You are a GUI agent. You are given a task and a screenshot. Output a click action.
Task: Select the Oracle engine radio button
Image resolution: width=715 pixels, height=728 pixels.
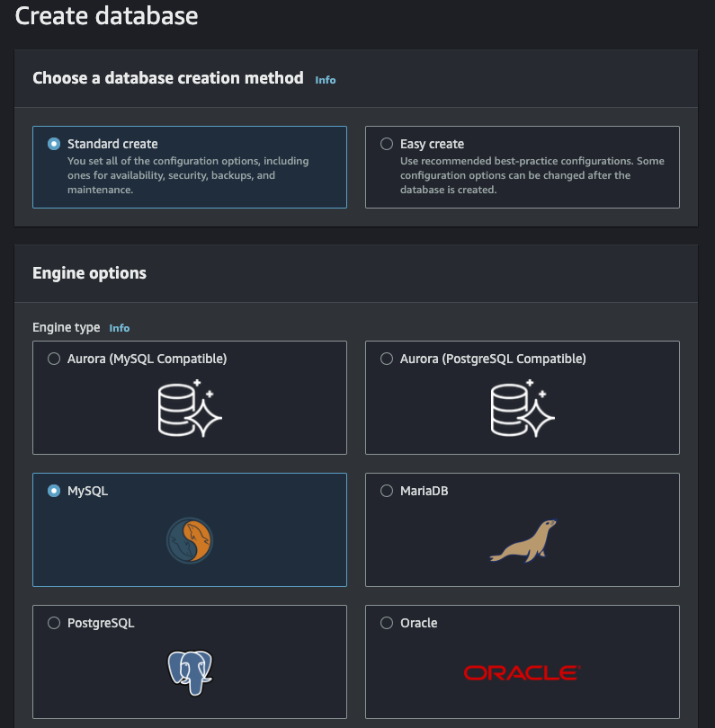point(387,623)
